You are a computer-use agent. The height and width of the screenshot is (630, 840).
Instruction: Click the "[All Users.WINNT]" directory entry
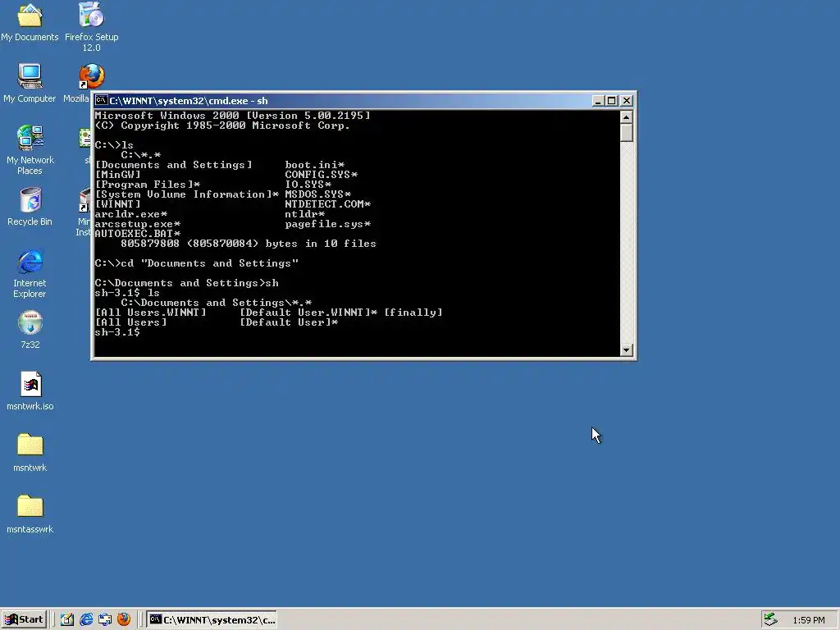[151, 313]
